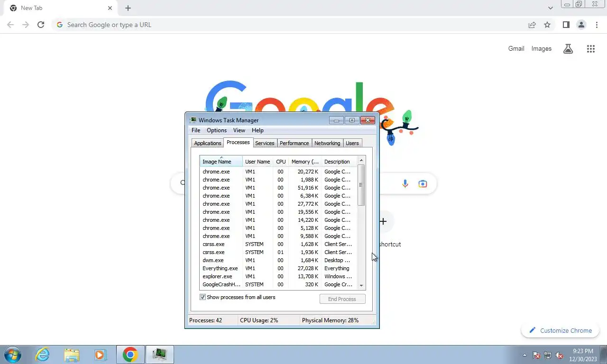The width and height of the screenshot is (607, 364).
Task: Select the dwm.exe process row
Action: (x=278, y=260)
